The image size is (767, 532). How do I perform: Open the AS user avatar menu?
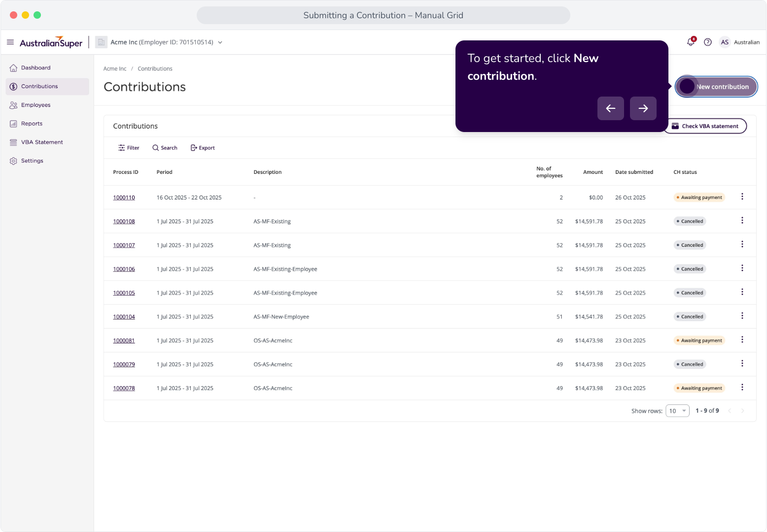[725, 42]
